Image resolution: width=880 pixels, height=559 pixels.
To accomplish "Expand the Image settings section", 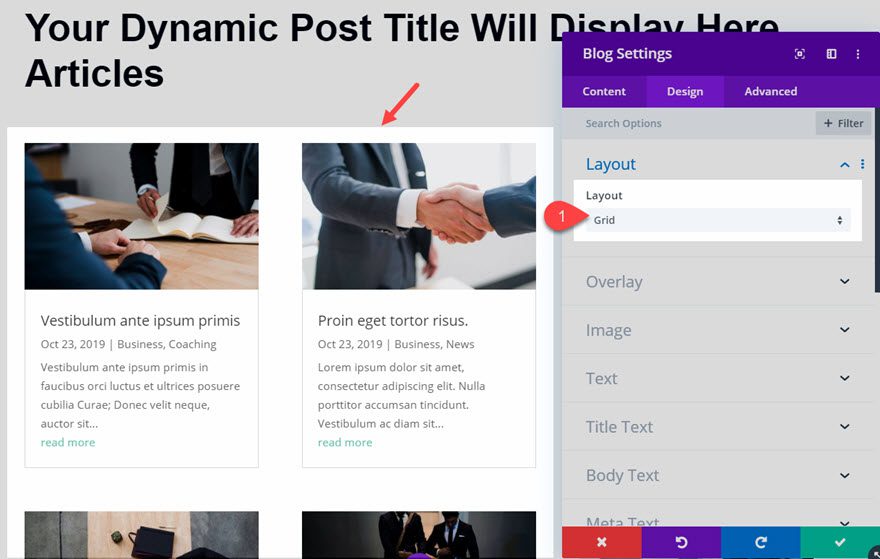I will tap(718, 330).
